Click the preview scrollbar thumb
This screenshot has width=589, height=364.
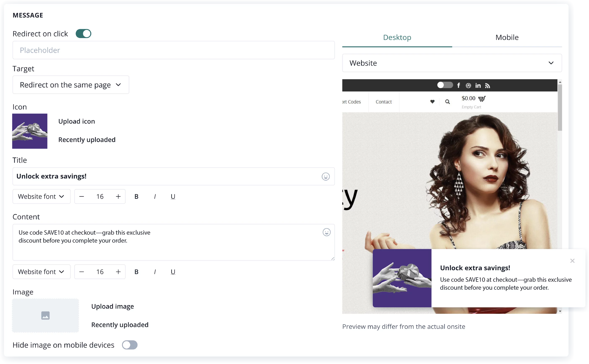560,108
